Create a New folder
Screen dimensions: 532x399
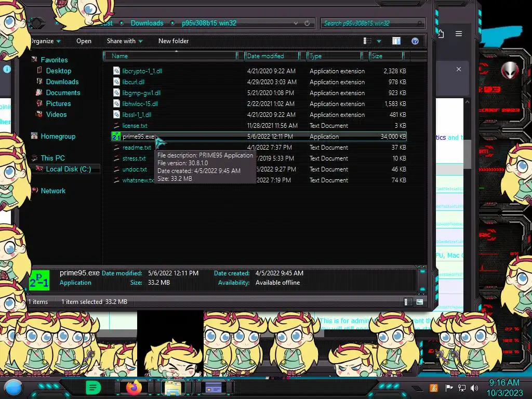click(x=174, y=41)
